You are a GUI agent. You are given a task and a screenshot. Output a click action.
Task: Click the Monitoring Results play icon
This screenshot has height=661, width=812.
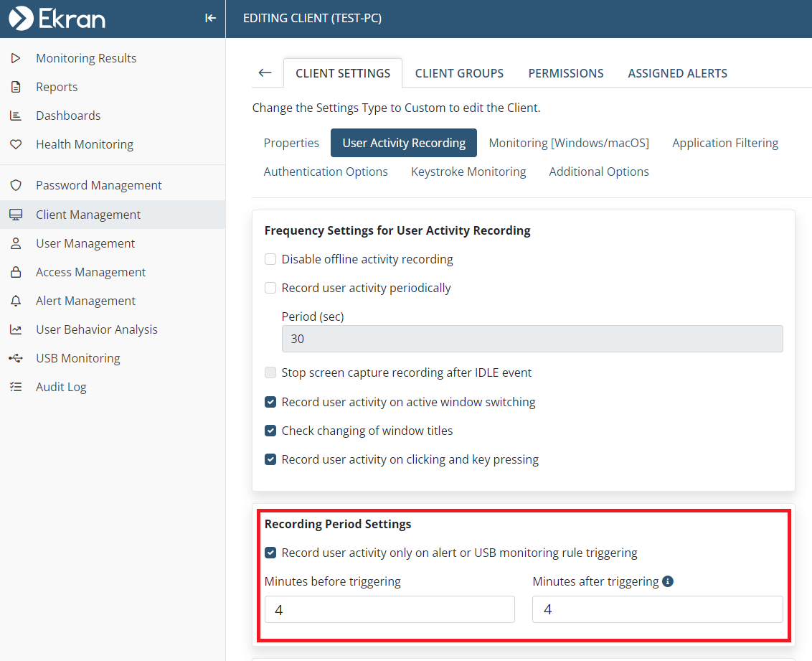pyautogui.click(x=16, y=58)
